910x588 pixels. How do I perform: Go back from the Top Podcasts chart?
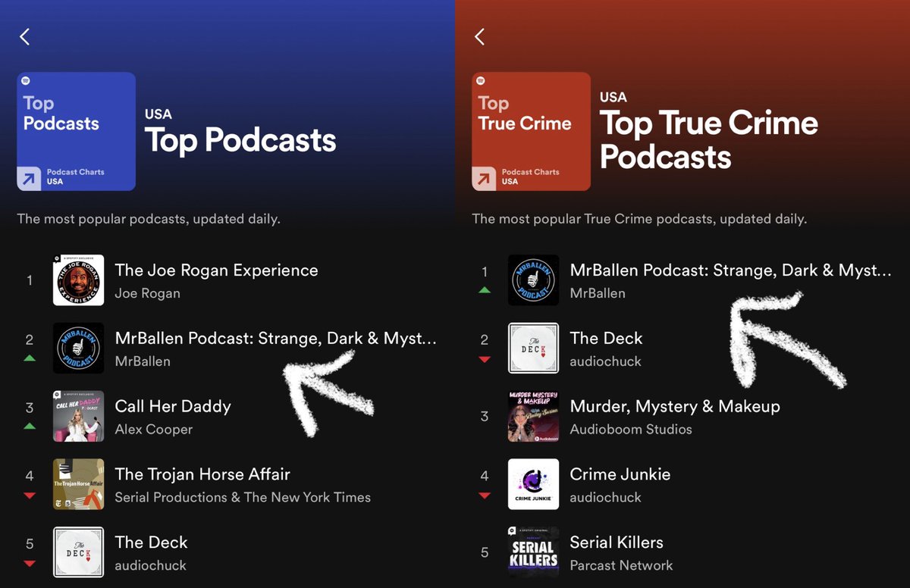tap(25, 36)
